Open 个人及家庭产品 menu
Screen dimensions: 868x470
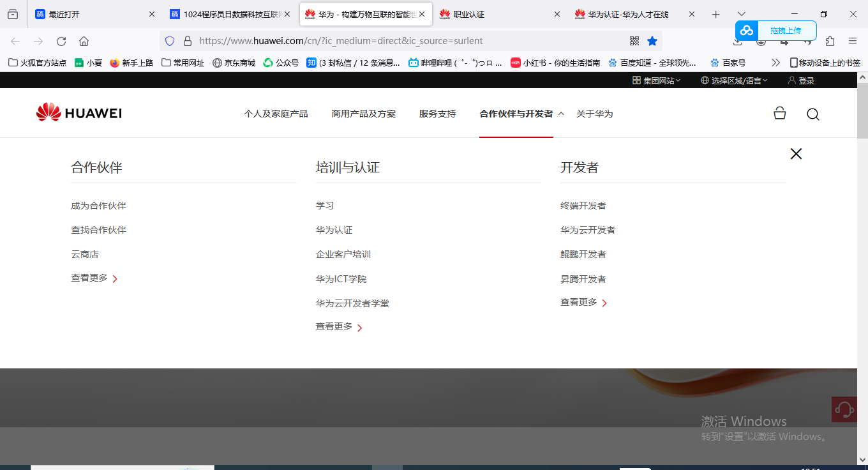(x=276, y=114)
